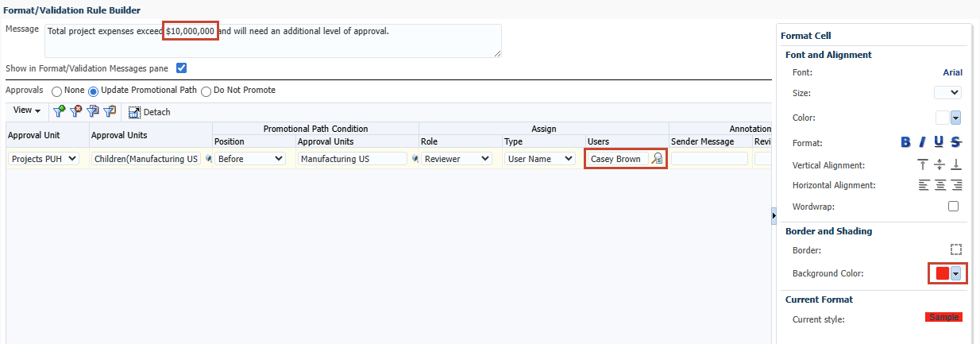Toggle Show in Format/Validation Messages pane
This screenshot has width=980, height=344.
pos(181,68)
